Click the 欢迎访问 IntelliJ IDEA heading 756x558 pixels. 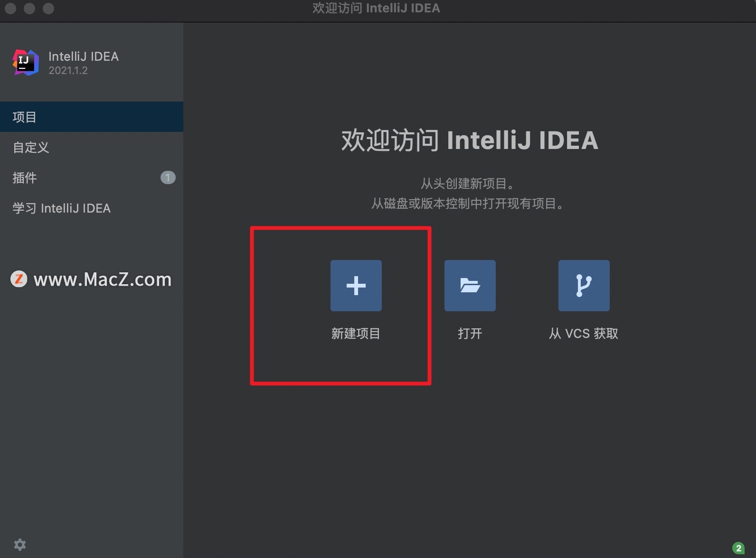tap(470, 140)
